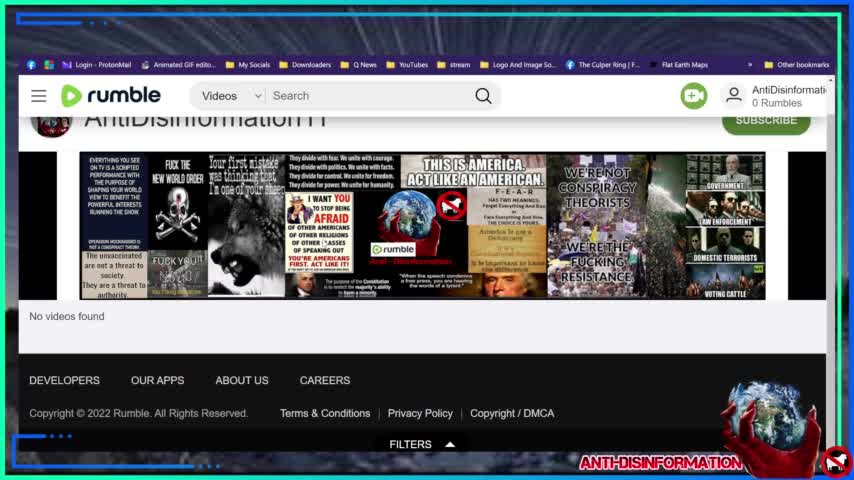Open the My Socials bookmark folder
Screen dimensions: 854x480
point(248,65)
